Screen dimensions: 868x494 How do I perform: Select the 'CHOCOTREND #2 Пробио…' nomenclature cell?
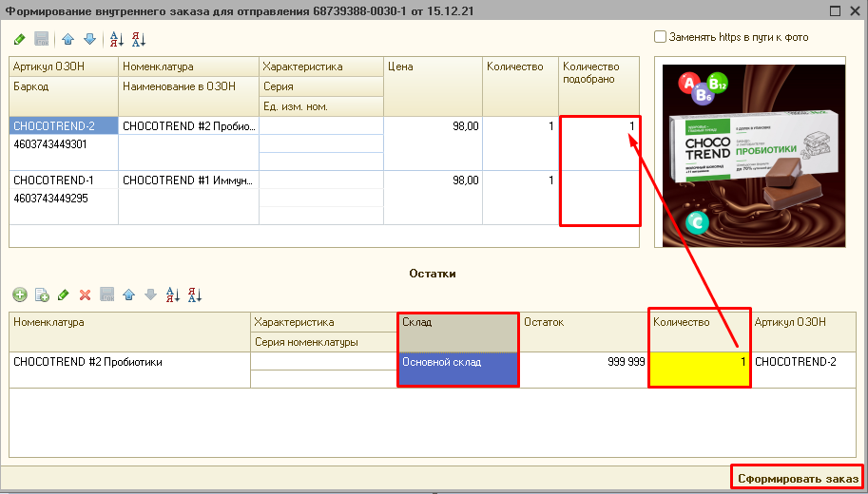pyautogui.click(x=189, y=126)
